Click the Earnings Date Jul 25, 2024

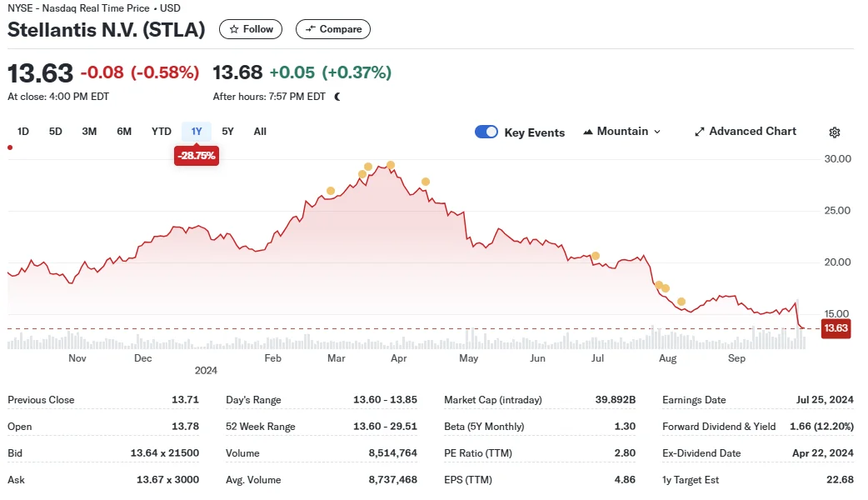pyautogui.click(x=825, y=400)
